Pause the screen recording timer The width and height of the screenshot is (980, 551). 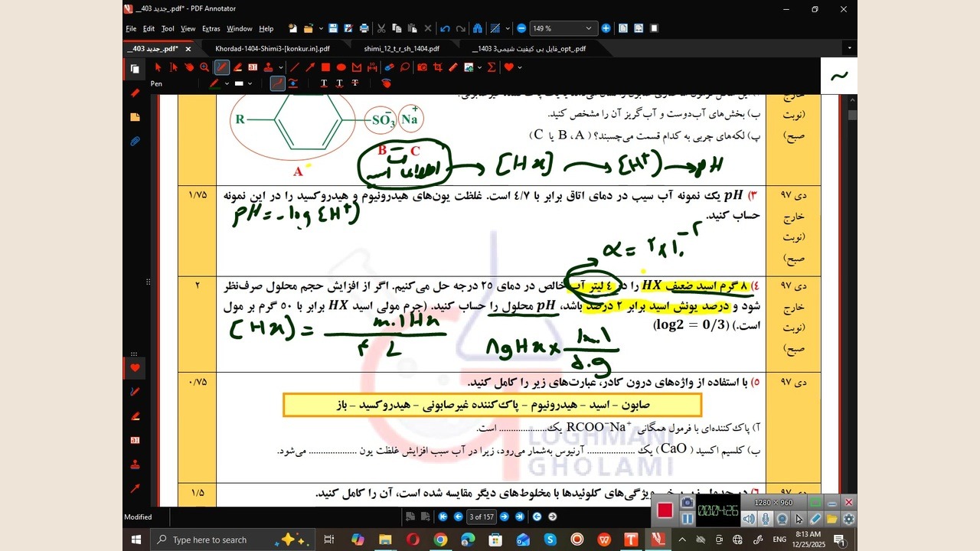tap(687, 518)
